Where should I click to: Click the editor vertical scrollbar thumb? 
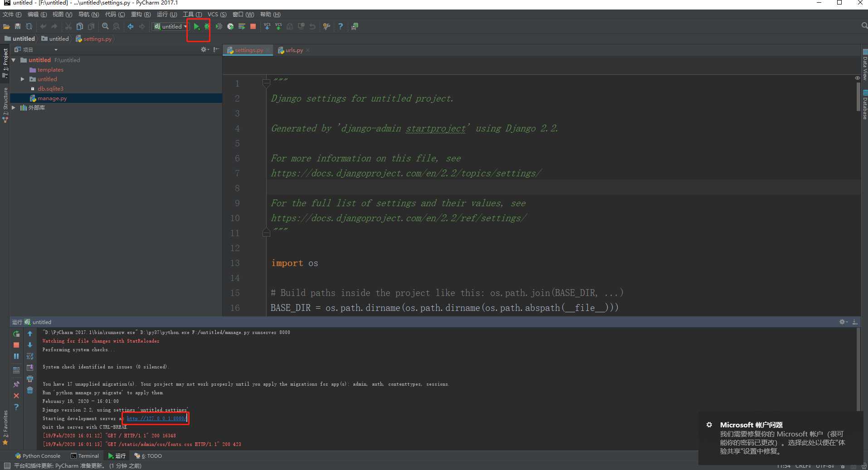(858, 97)
